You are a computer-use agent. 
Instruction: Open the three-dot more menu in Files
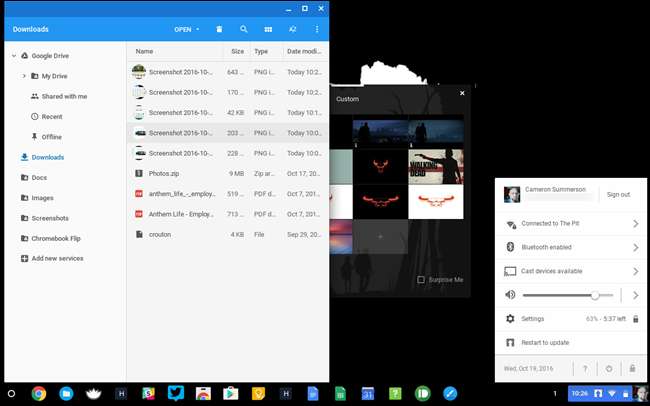click(x=317, y=29)
